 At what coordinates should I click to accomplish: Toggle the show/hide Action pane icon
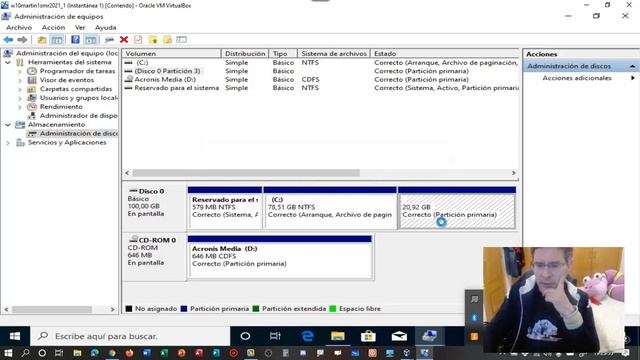(x=91, y=40)
